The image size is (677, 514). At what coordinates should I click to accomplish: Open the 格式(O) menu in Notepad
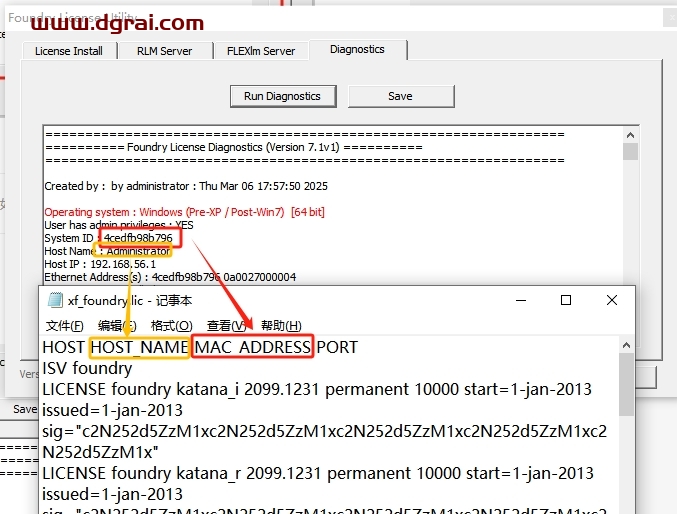click(171, 325)
